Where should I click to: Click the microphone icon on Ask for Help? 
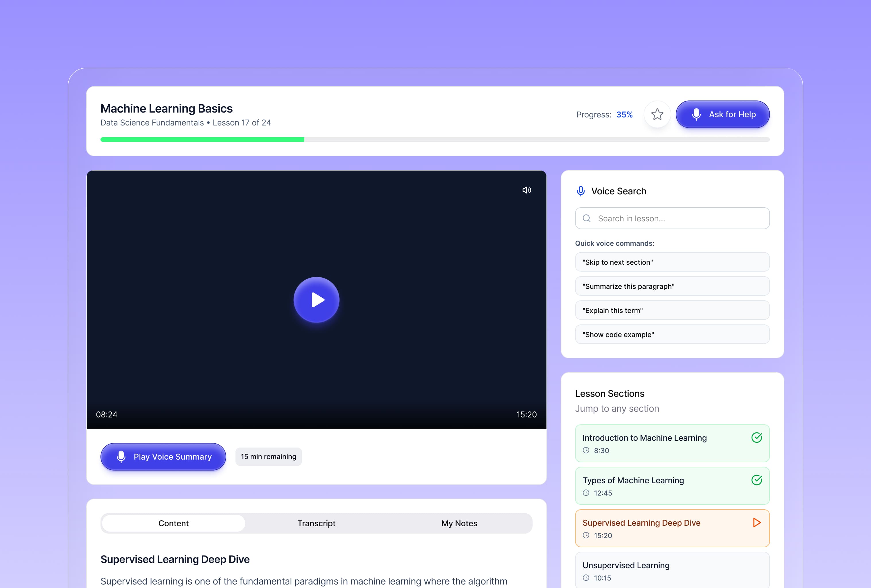tap(696, 114)
